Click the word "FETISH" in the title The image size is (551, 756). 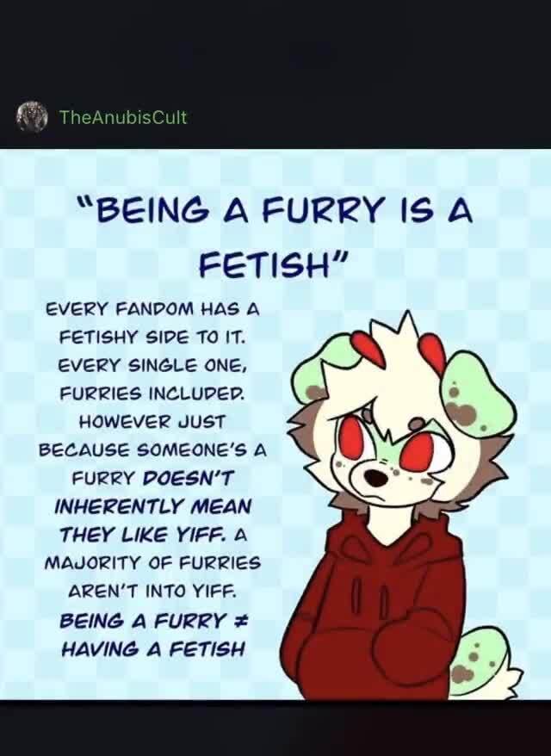271,265
